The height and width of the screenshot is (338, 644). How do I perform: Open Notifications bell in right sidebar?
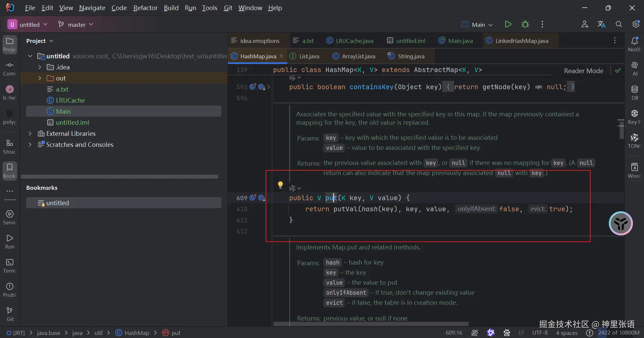(x=634, y=44)
